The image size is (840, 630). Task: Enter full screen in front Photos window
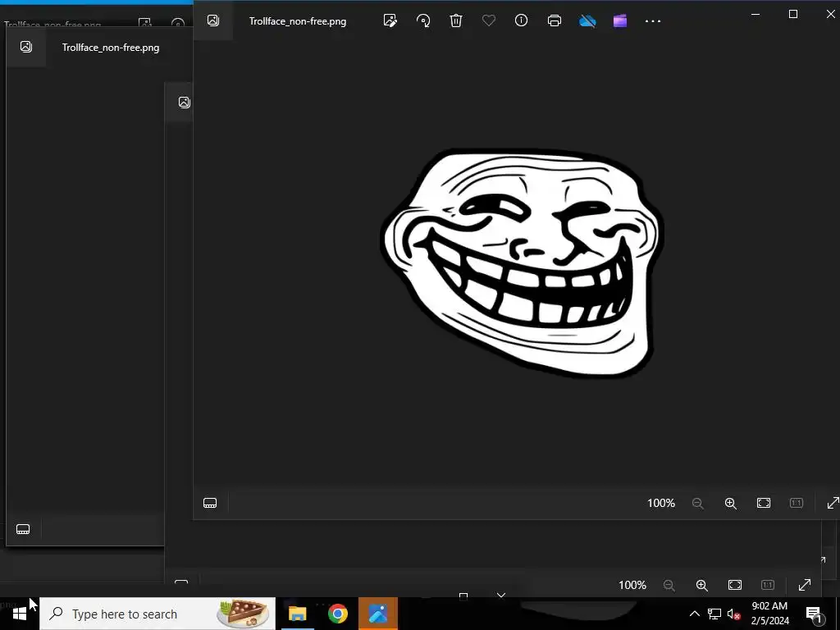[x=833, y=503]
